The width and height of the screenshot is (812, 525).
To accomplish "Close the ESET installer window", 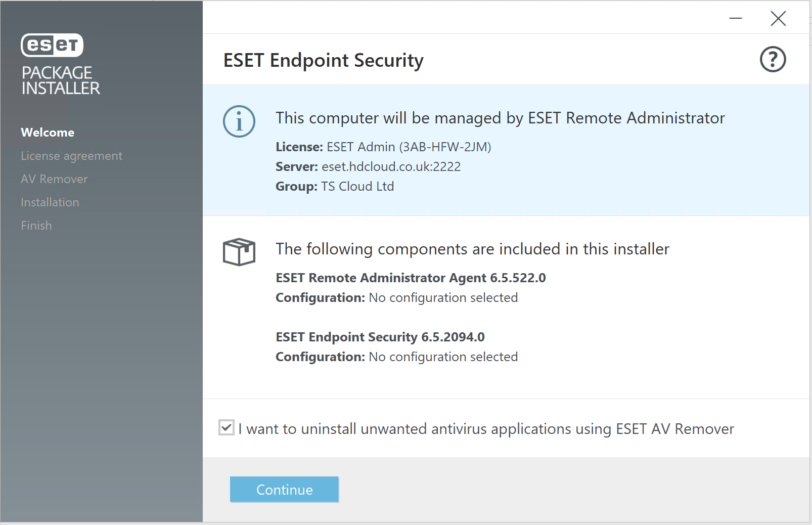I will 778,19.
